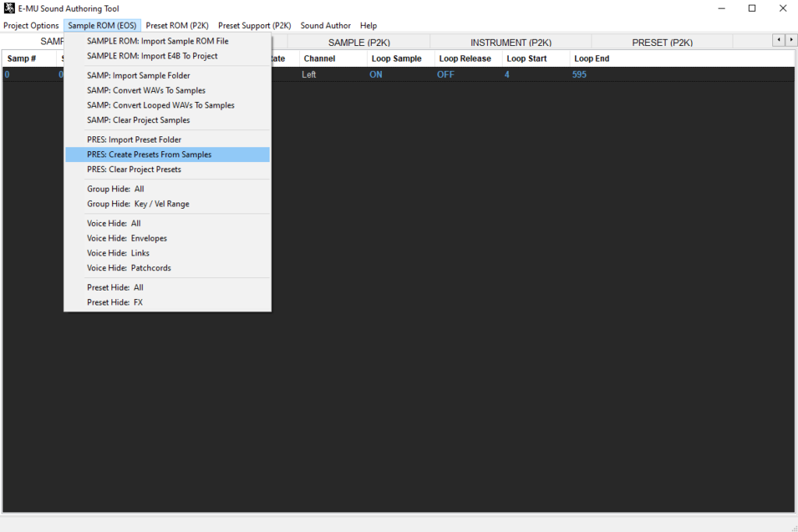Select SAMP: Convert Looped WAVs To Samples

168,105
